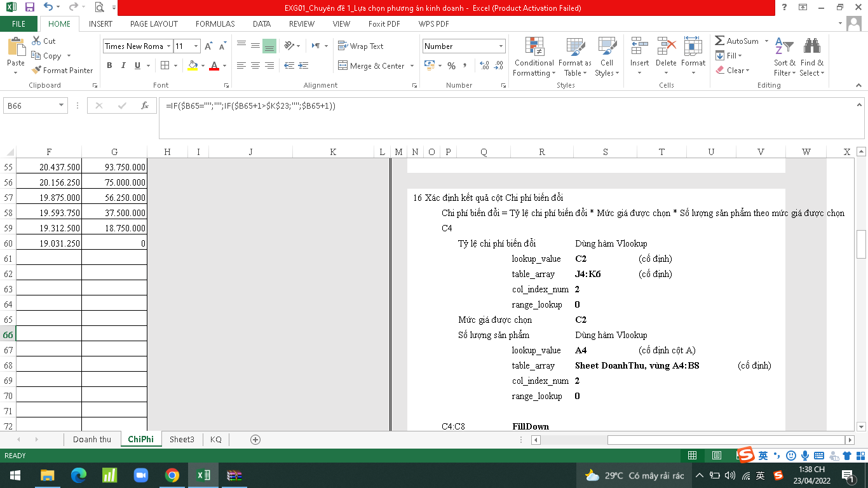Viewport: 868px width, 488px height.
Task: Click the Merge & Center icon
Action: tap(342, 65)
